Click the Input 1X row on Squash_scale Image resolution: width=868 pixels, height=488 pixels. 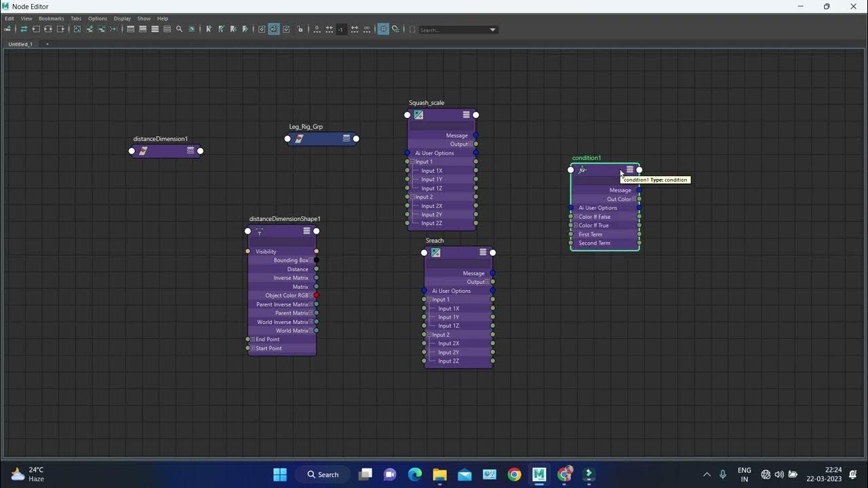click(x=441, y=171)
